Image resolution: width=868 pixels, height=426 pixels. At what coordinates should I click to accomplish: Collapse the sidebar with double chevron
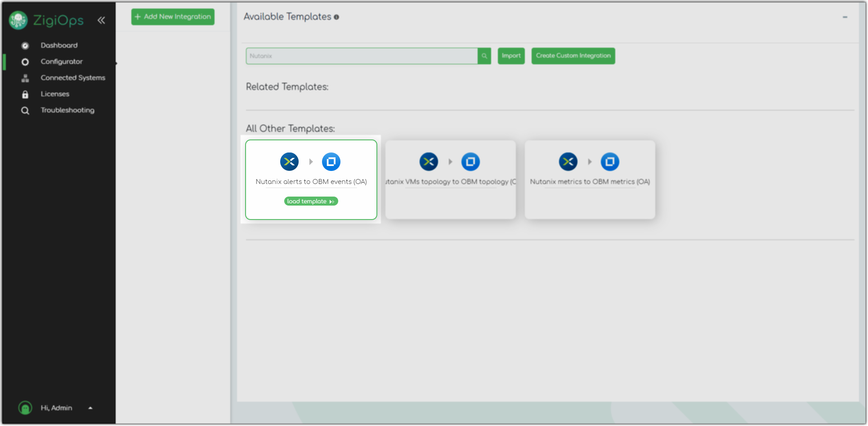(x=101, y=20)
